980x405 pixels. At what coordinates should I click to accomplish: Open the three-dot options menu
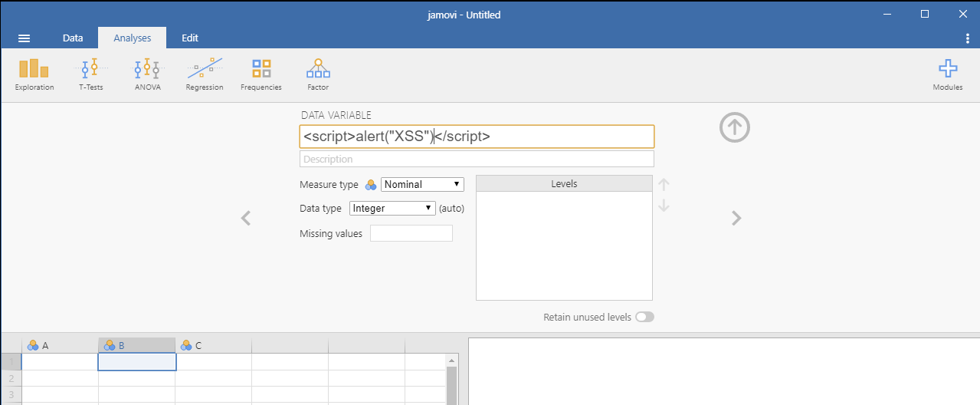968,38
